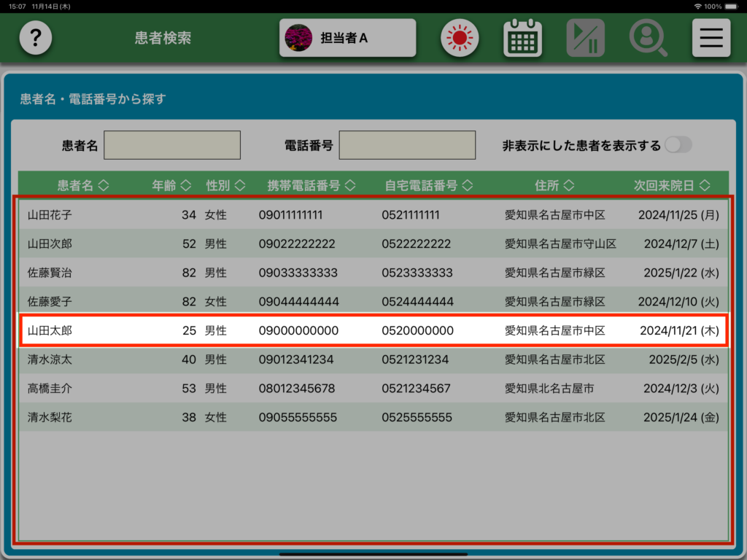Sort by 住所 column header
This screenshot has height=560, width=747.
tap(554, 186)
